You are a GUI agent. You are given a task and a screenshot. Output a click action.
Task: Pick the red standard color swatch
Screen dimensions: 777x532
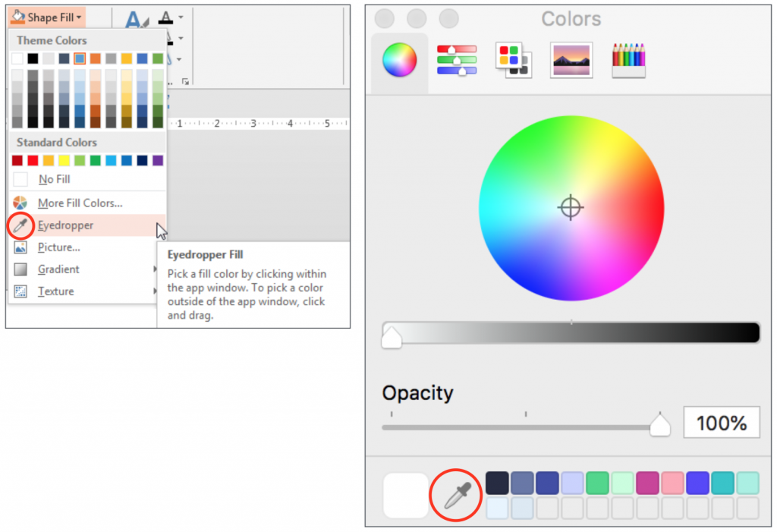coord(33,160)
